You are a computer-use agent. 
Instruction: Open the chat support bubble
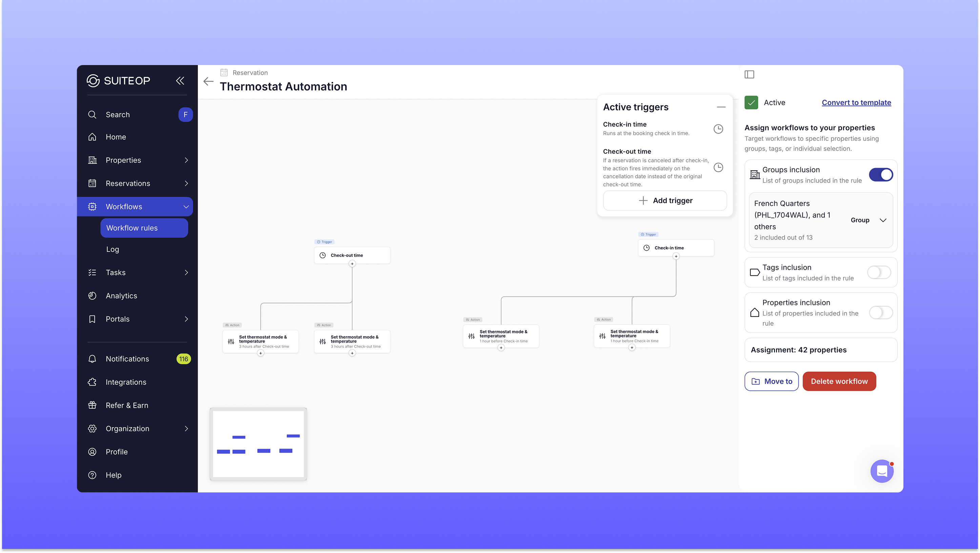pos(881,471)
